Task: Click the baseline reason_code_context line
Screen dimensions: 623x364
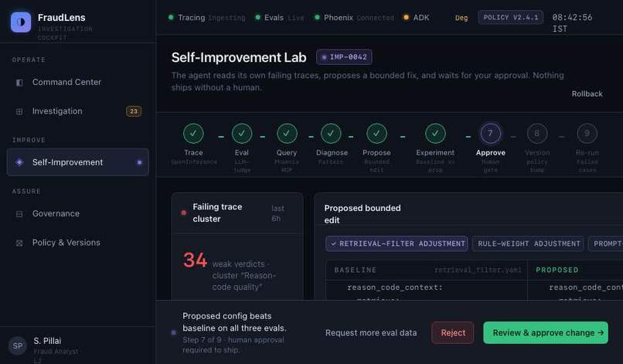Action: pos(394,287)
